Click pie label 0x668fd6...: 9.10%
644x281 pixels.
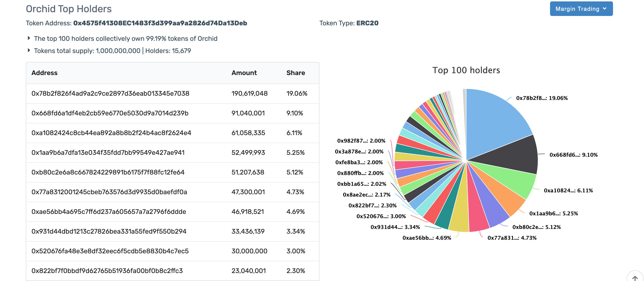[x=573, y=155]
